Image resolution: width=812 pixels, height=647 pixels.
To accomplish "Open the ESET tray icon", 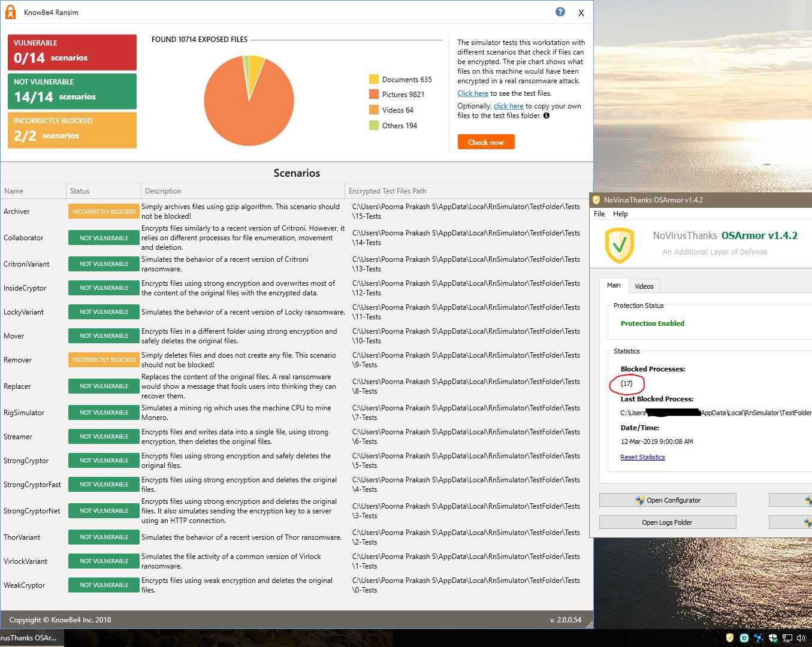I will tap(744, 638).
